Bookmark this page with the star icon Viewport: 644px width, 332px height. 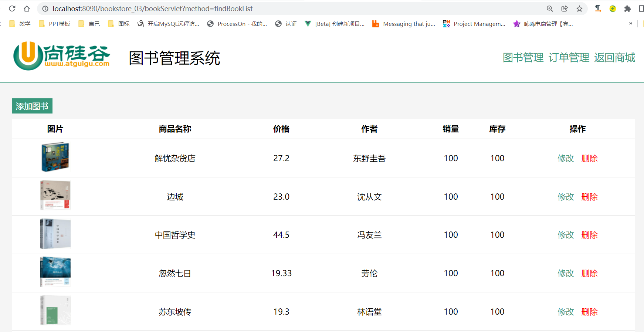pyautogui.click(x=579, y=9)
